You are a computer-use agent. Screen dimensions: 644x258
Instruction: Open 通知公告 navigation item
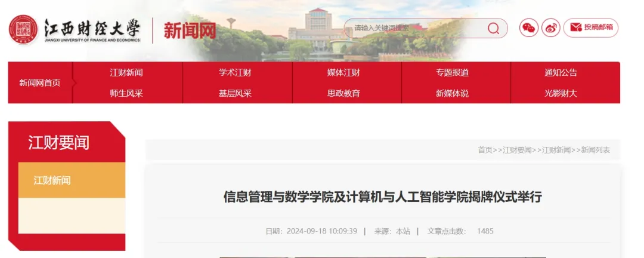click(561, 73)
